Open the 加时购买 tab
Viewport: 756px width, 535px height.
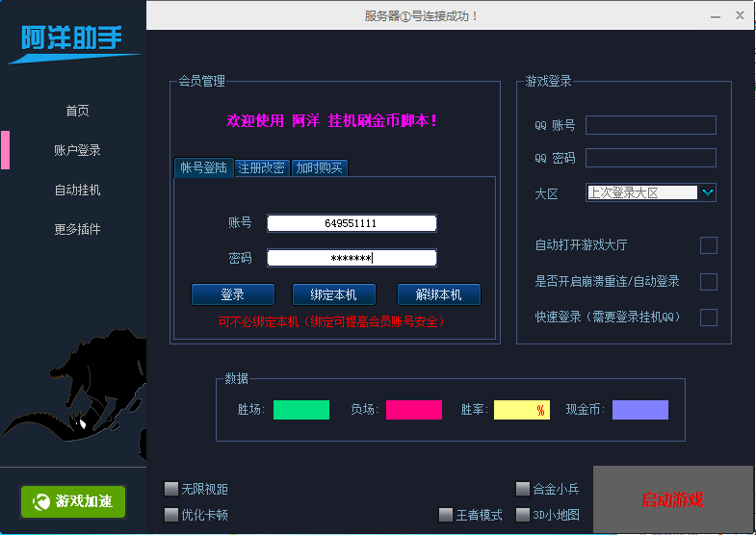pyautogui.click(x=319, y=168)
